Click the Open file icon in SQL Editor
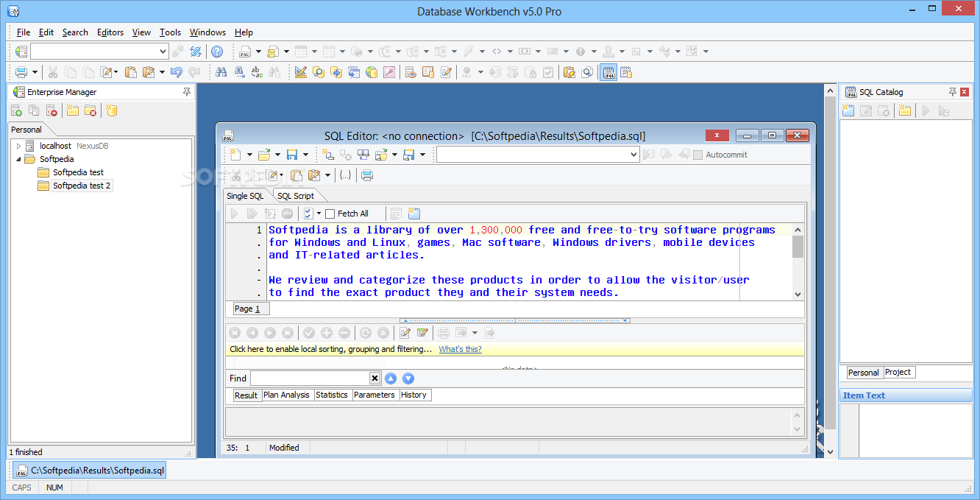980x500 pixels. pyautogui.click(x=263, y=155)
